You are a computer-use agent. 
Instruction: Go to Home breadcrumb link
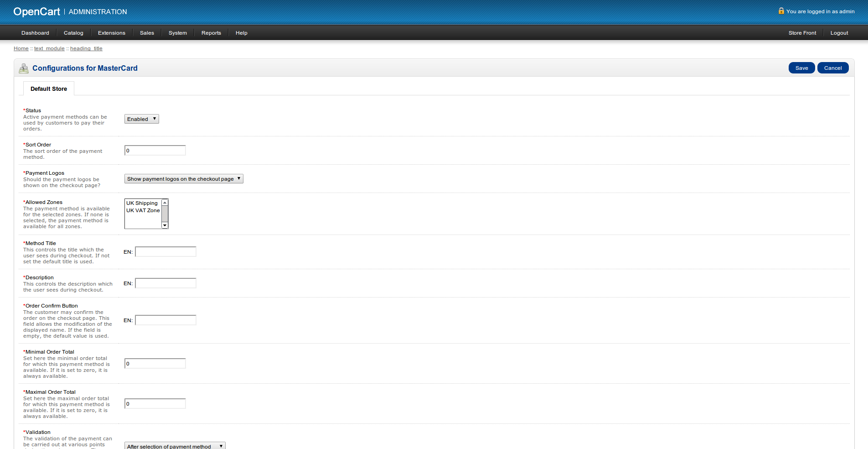pyautogui.click(x=21, y=48)
